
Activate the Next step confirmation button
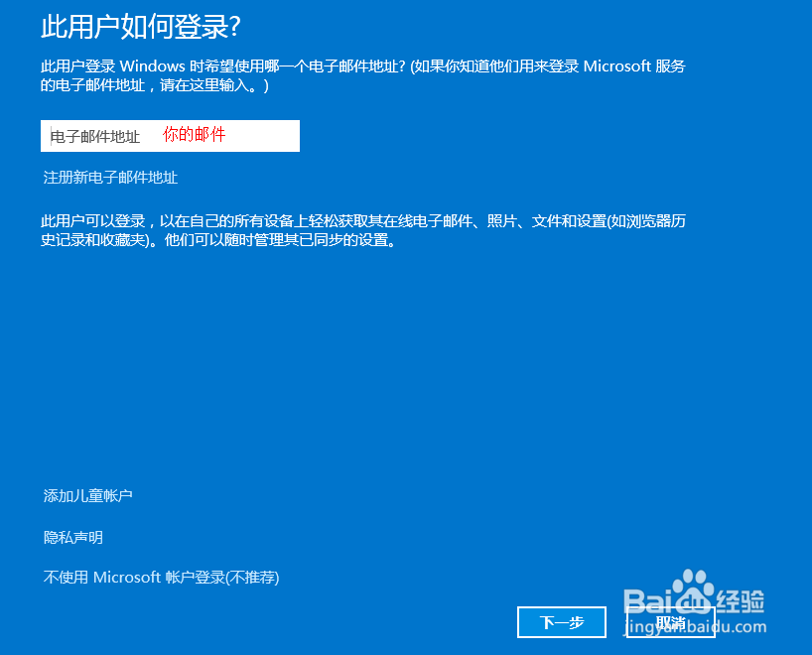pos(562,622)
